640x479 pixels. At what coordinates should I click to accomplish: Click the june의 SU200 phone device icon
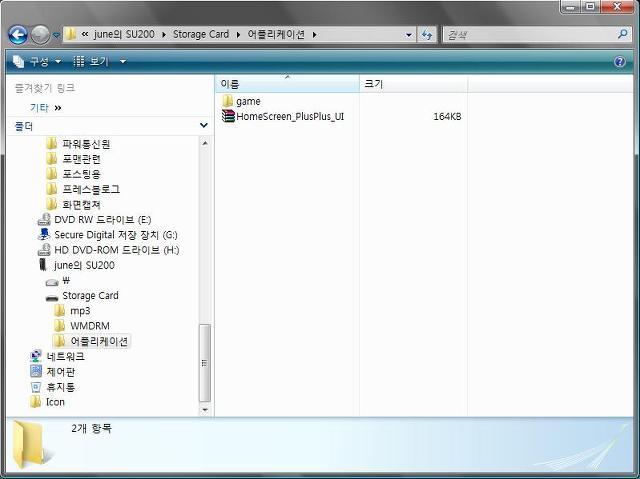tap(43, 265)
